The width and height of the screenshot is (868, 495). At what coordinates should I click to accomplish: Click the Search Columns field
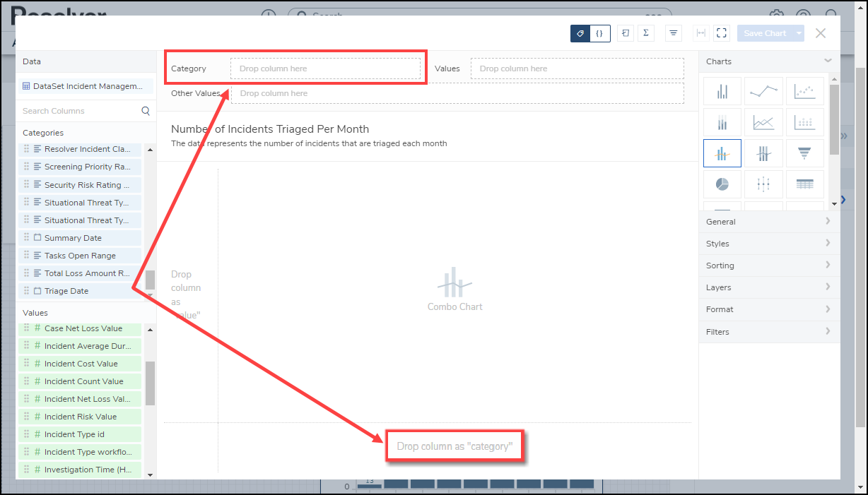78,111
